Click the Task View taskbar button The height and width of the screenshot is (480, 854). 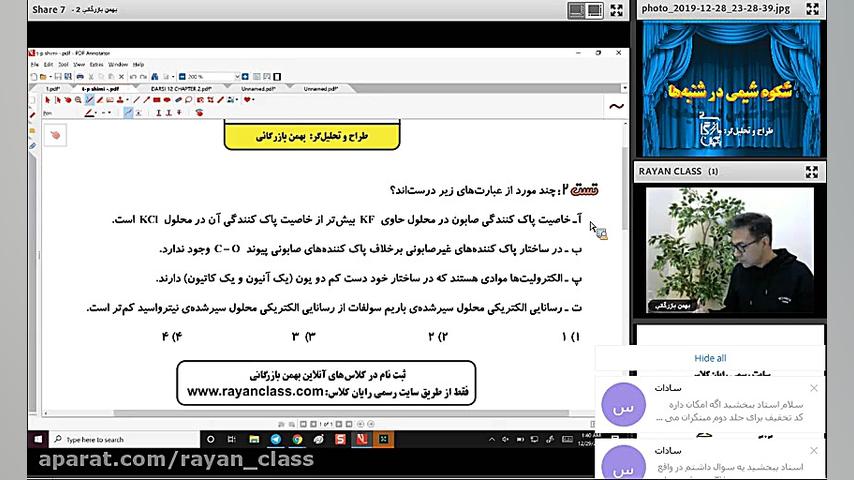pos(231,439)
